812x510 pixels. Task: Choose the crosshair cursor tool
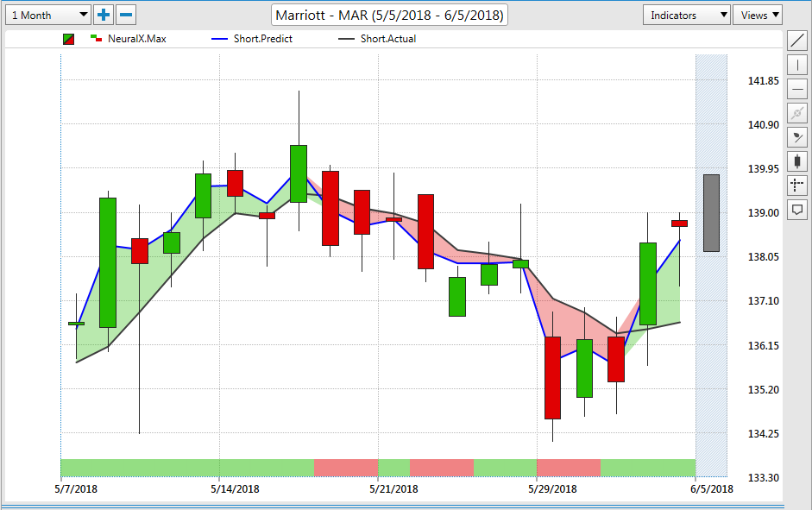click(796, 185)
